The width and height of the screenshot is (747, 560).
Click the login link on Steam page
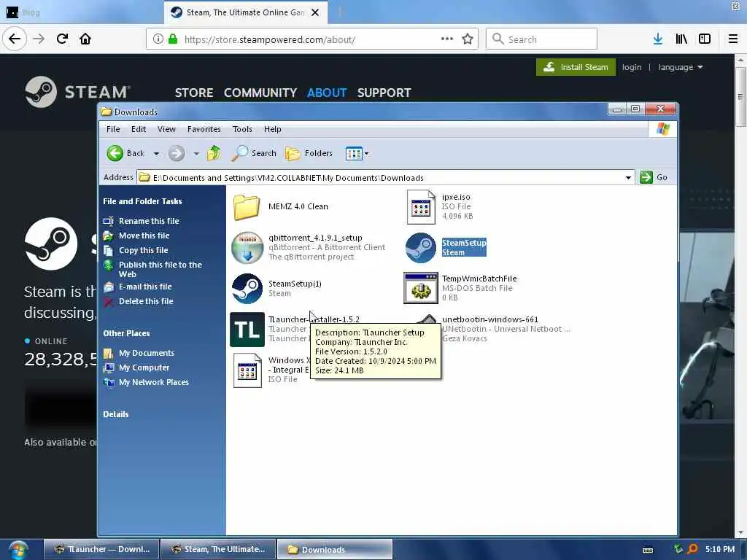tap(632, 67)
